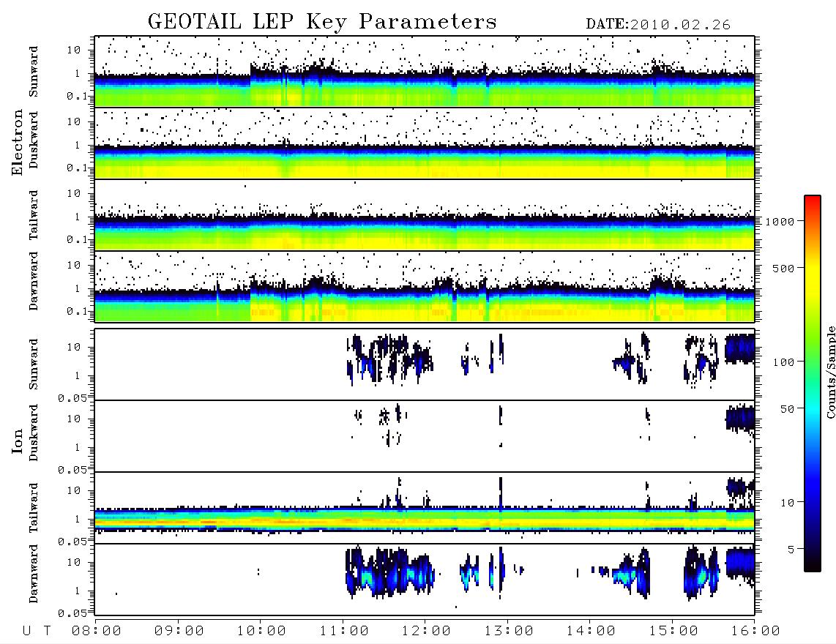Click the Ion "Sunward" panel label

coord(34,364)
